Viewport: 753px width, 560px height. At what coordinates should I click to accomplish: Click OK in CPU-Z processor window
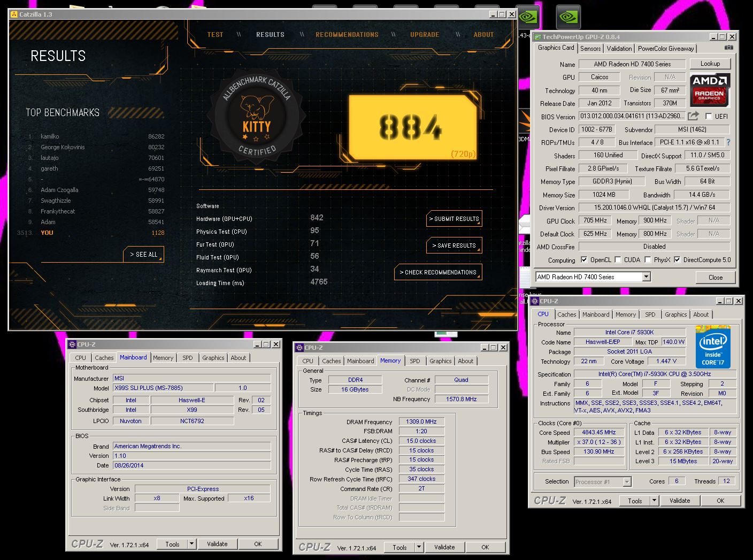coord(720,501)
